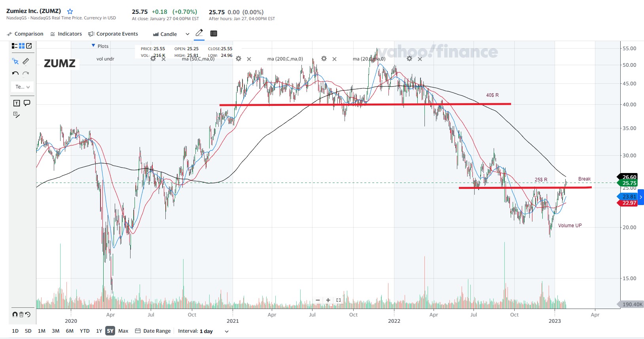The width and height of the screenshot is (644, 339).
Task: Select the ZUMZ text label on chart
Action: pyautogui.click(x=60, y=63)
